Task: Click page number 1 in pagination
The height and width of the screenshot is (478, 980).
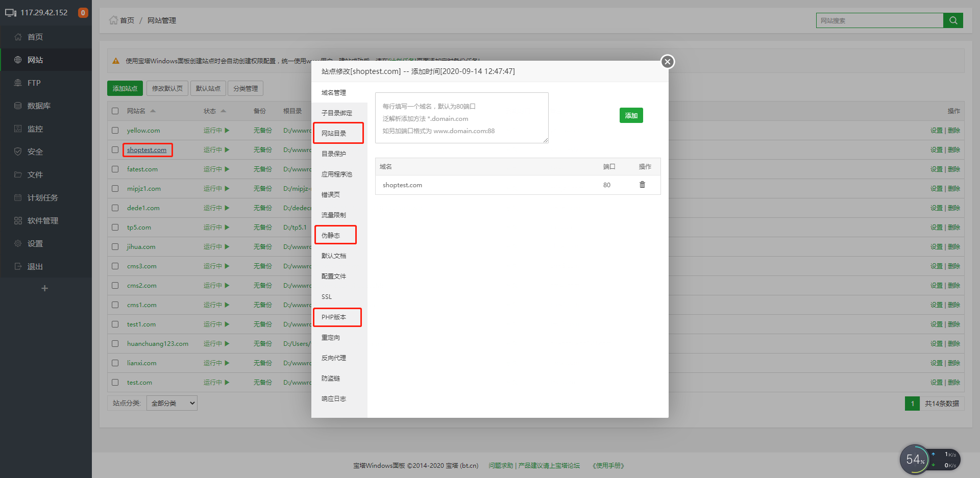Action: [913, 404]
